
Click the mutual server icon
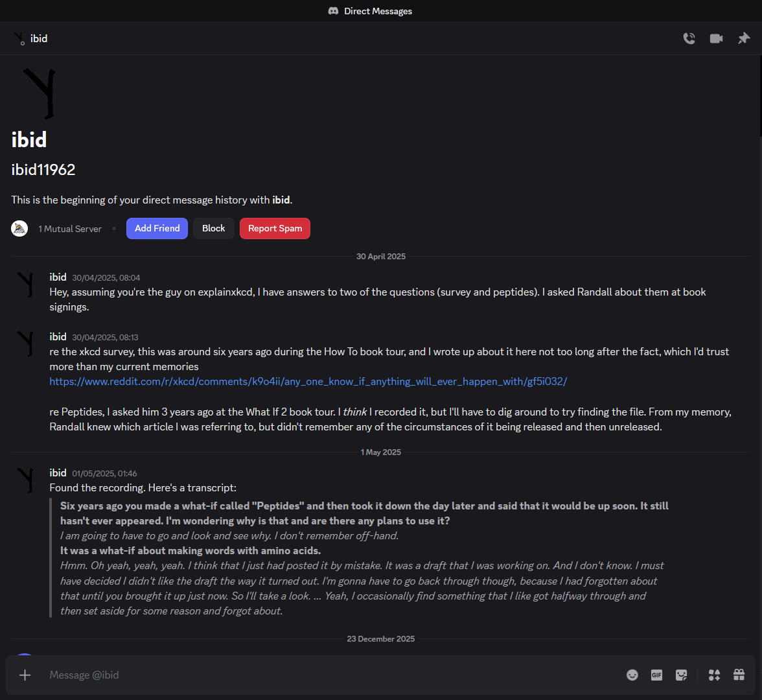pos(19,229)
